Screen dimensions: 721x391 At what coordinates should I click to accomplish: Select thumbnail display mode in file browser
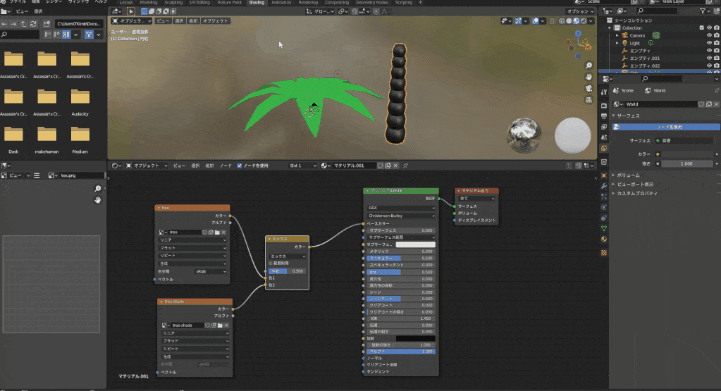[x=66, y=34]
